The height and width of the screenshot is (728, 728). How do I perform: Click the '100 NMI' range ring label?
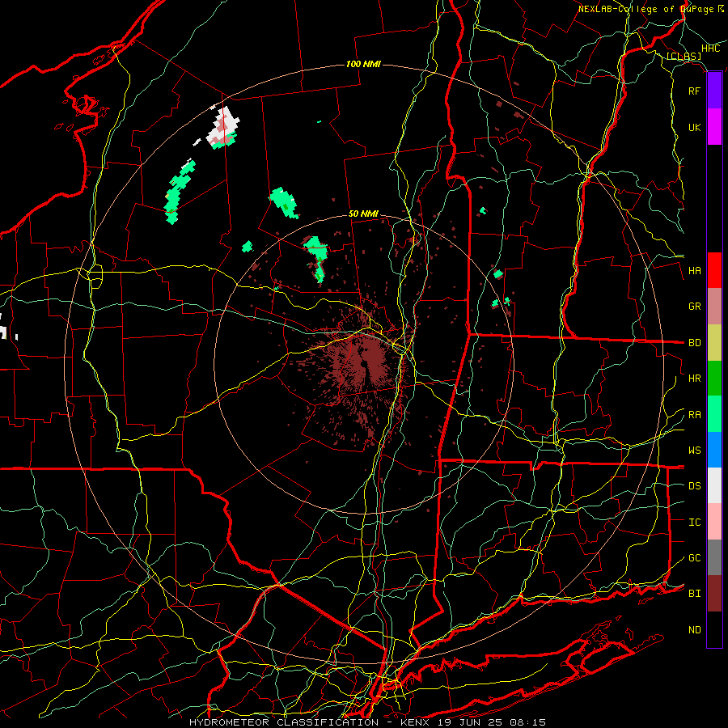363,64
